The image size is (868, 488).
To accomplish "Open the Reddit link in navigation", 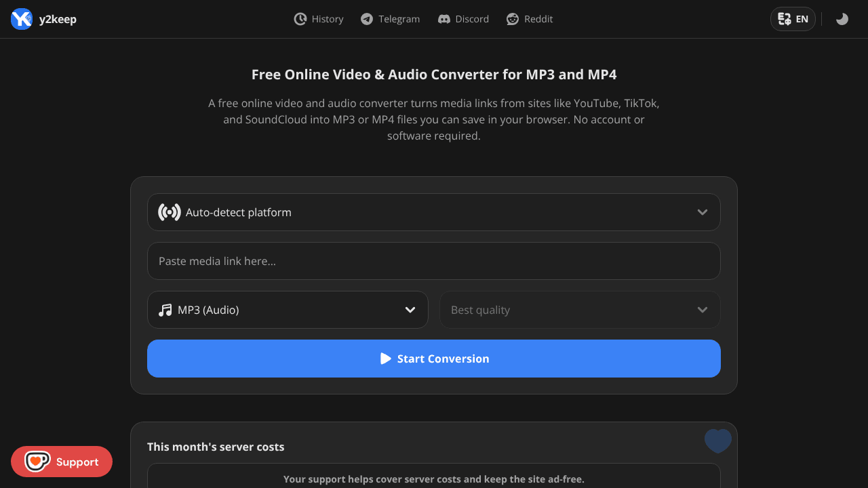I will (x=530, y=19).
